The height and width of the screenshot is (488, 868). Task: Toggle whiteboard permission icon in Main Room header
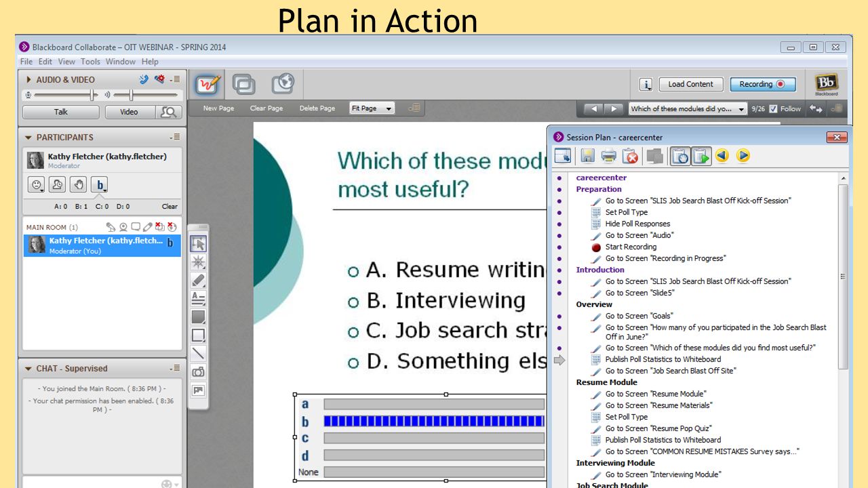[x=148, y=227]
